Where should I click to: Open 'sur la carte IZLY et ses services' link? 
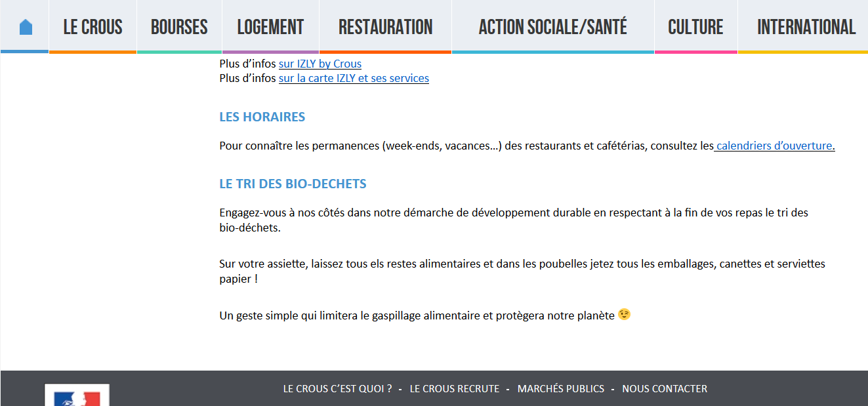point(354,78)
